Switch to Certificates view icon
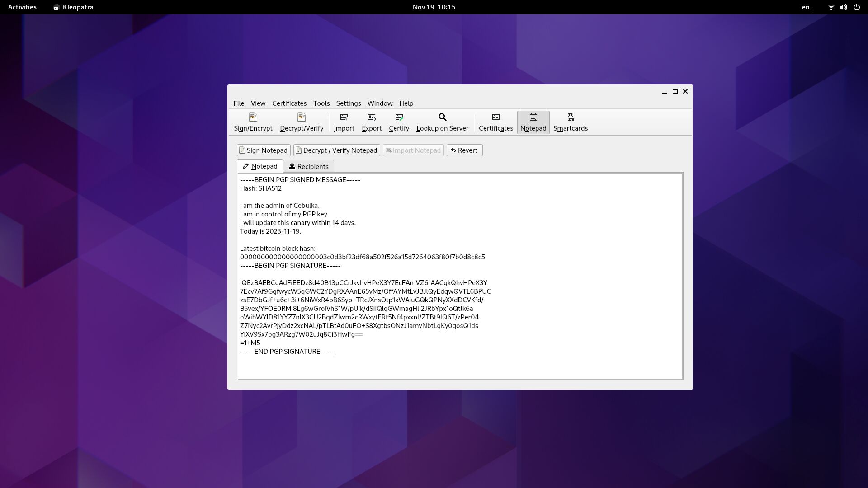 point(495,122)
